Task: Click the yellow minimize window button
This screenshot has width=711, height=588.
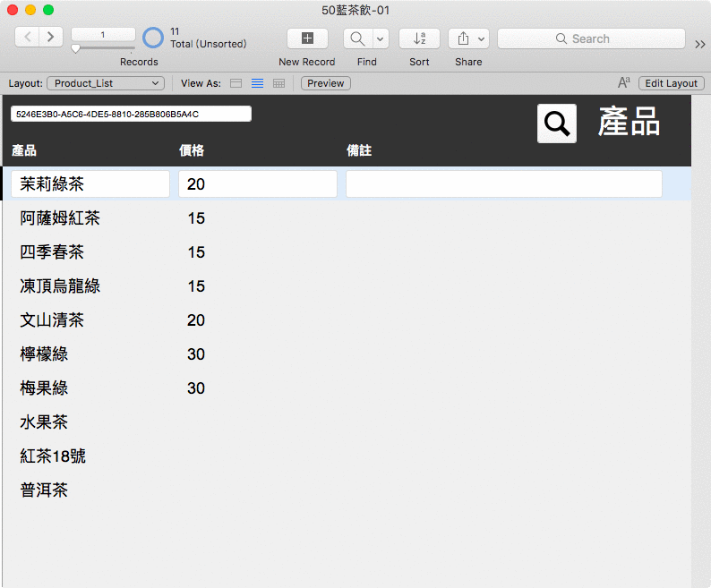Action: [x=30, y=10]
